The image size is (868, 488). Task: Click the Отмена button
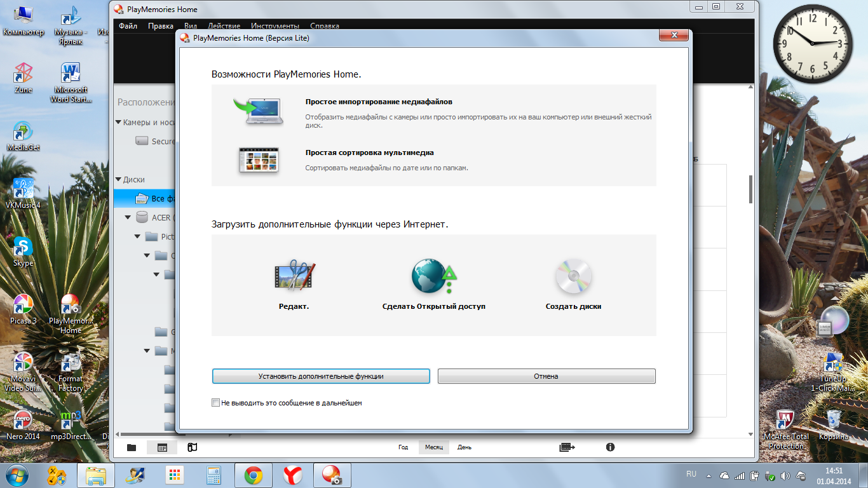pyautogui.click(x=546, y=376)
